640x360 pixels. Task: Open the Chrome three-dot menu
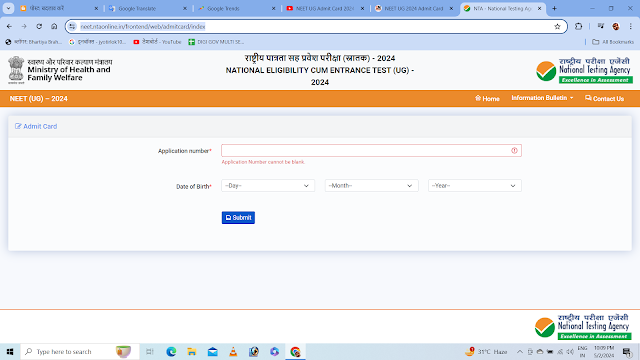[x=631, y=26]
